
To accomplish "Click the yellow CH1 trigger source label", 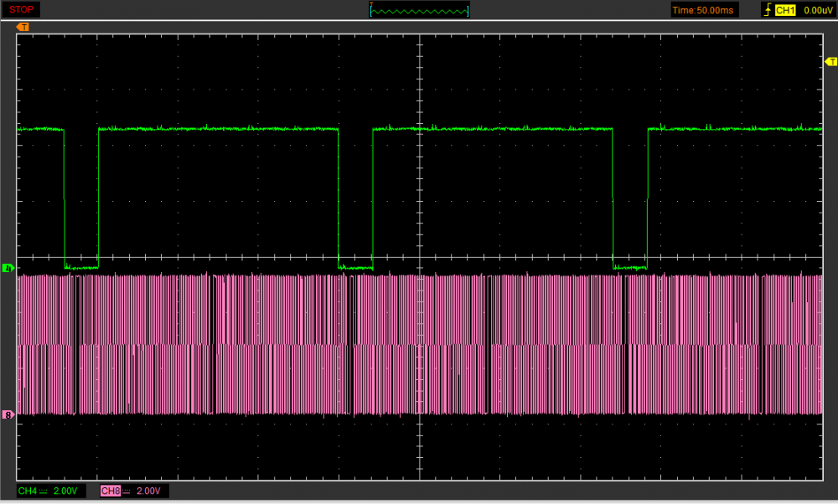I will click(784, 10).
